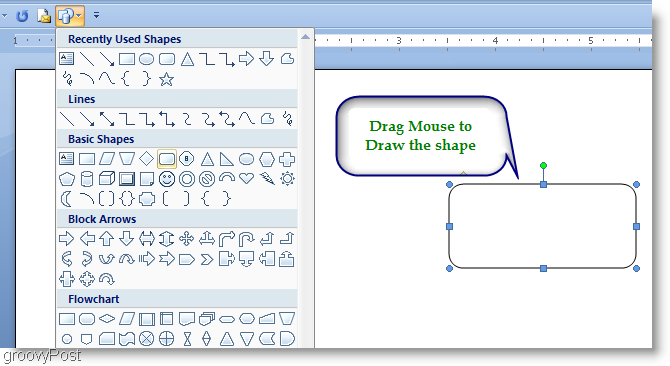Pick the Cube shape
This screenshot has width=670, height=366.
coord(107,179)
